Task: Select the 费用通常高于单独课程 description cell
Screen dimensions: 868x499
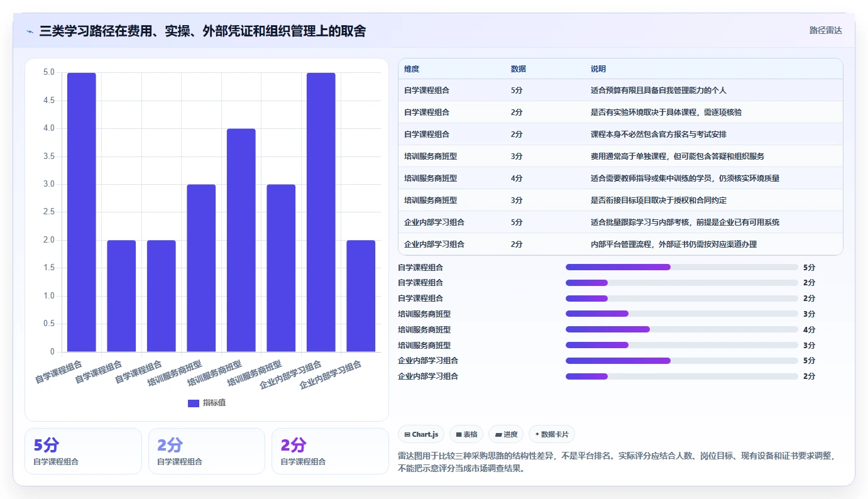Action: pos(678,156)
